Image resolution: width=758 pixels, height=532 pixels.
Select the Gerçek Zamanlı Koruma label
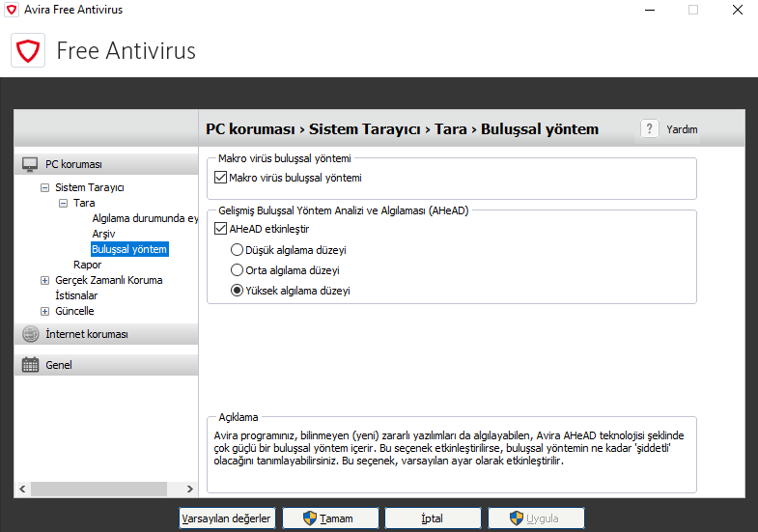pyautogui.click(x=109, y=280)
